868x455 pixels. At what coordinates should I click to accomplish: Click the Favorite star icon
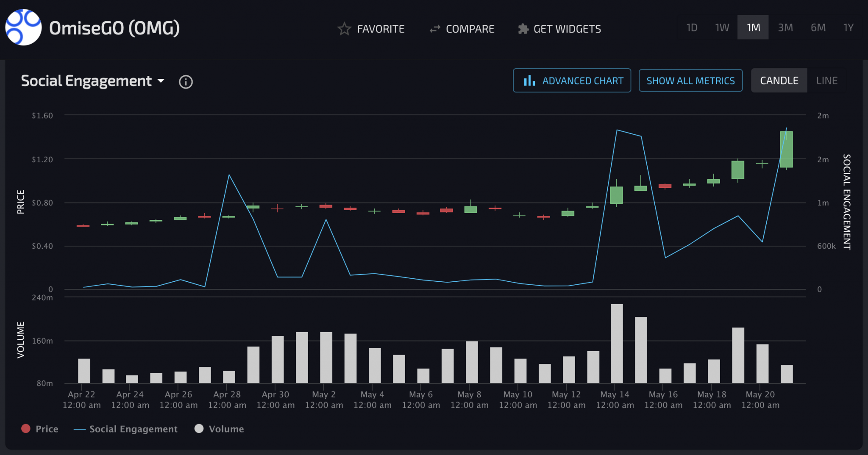point(344,29)
